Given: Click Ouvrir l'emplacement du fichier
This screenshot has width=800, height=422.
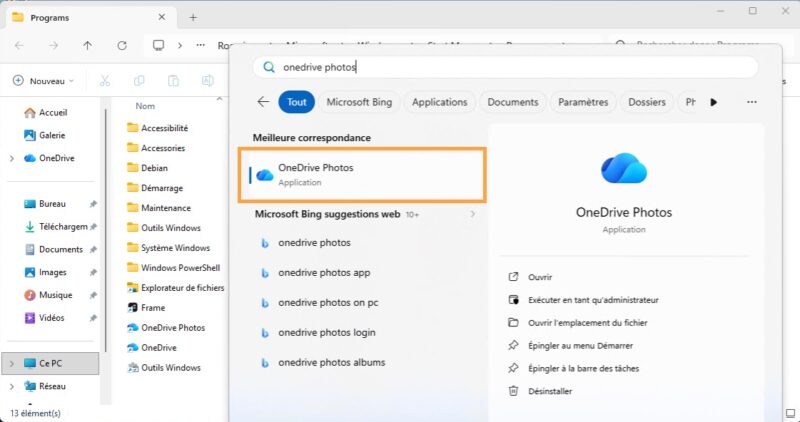Looking at the screenshot, I should tap(588, 323).
